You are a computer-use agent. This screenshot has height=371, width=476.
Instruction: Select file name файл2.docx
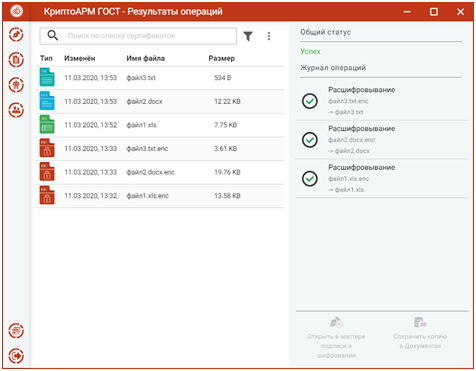(x=144, y=101)
